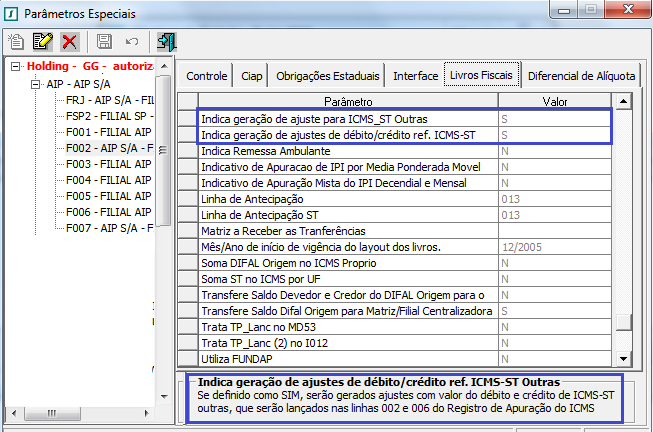Switch to the Controle tab
Viewport: 653px width, 432px height.
(207, 76)
